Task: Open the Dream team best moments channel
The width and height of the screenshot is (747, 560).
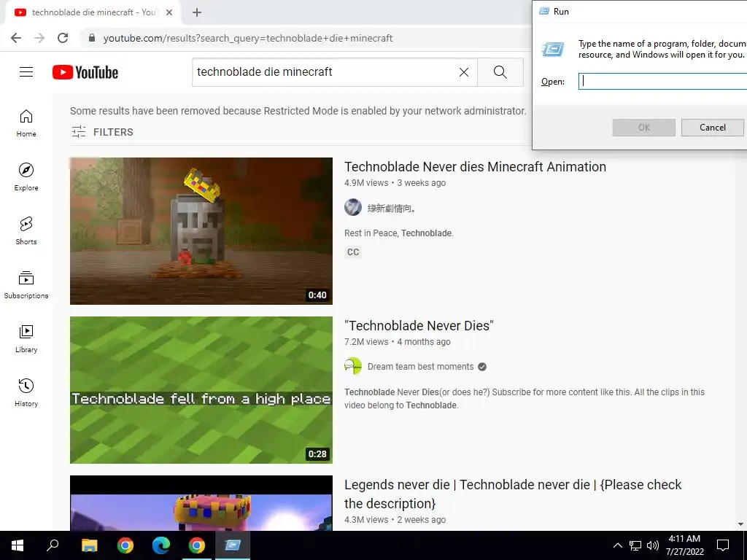Action: [x=420, y=367]
